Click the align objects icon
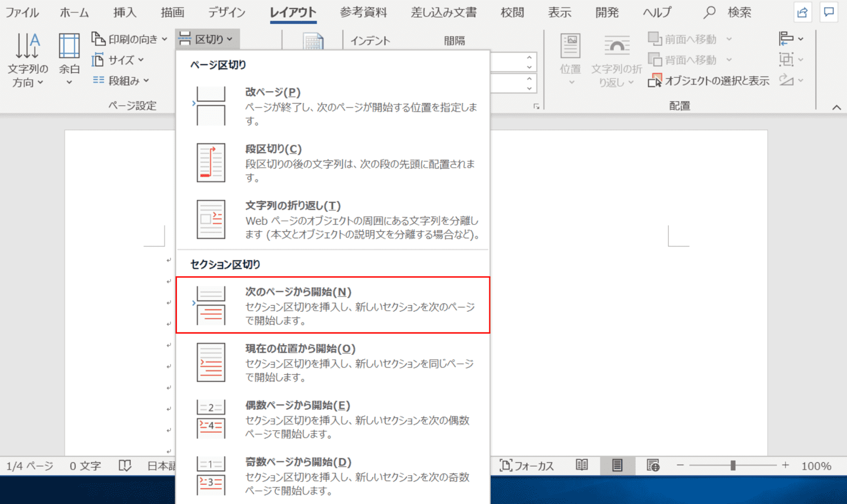The image size is (847, 504). [786, 39]
